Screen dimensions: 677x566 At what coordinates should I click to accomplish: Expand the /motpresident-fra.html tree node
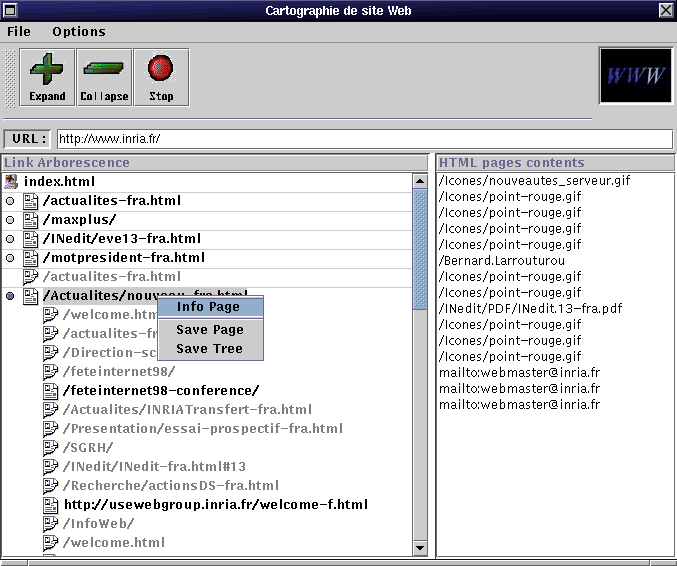click(10, 258)
